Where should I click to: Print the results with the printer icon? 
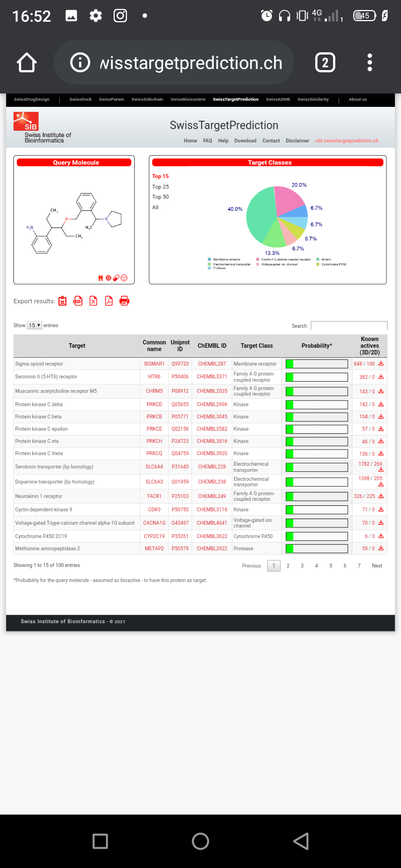pos(125,301)
